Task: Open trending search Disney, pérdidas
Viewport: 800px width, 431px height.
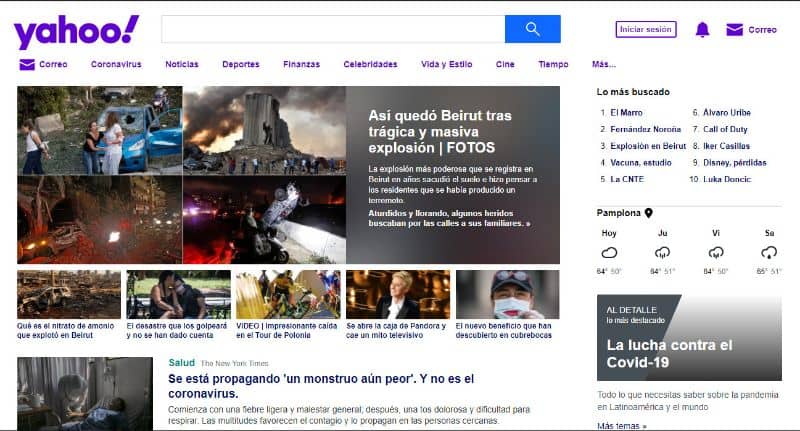Action: [735, 163]
